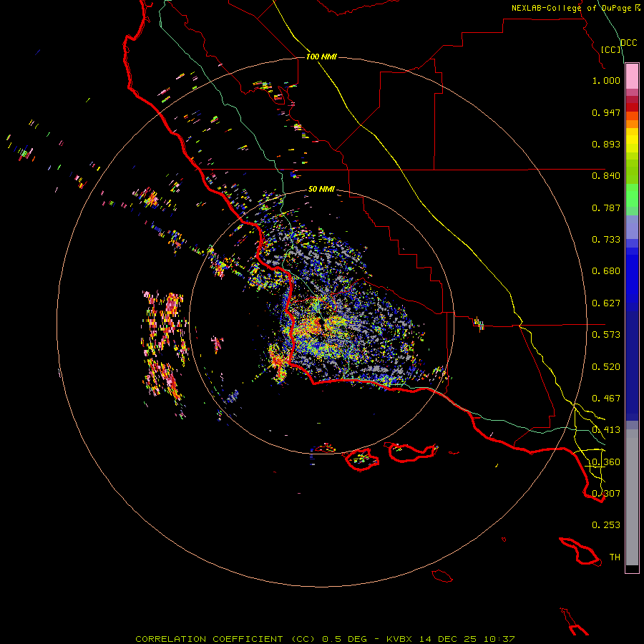The width and height of the screenshot is (644, 644).
Task: Click the 0.680 color scale value
Action: [606, 271]
